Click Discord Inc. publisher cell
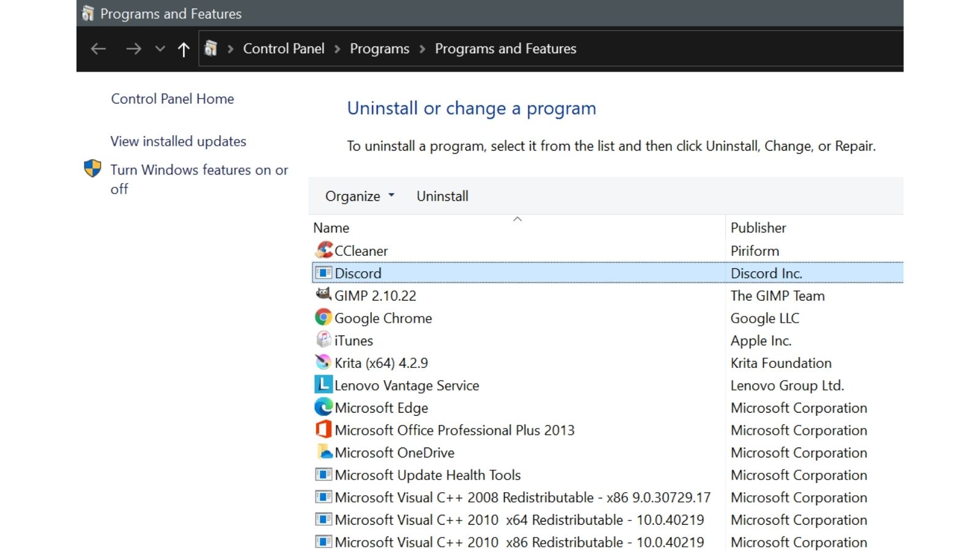The height and width of the screenshot is (551, 980). (x=766, y=273)
